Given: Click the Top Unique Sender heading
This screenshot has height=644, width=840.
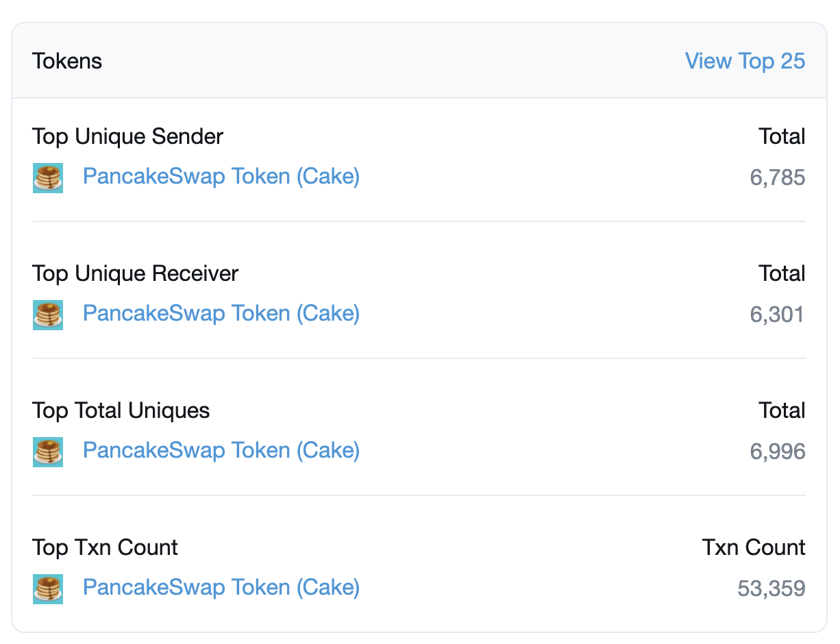Looking at the screenshot, I should (x=127, y=136).
